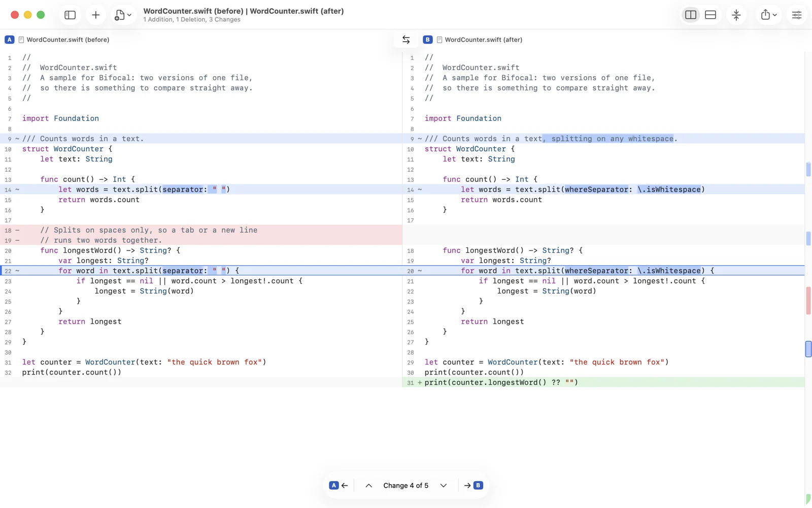Switch to side-by-side diff layout

(691, 15)
